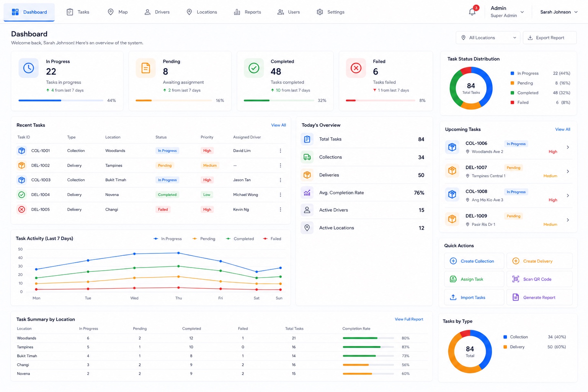Click View All in Recent Tasks

pyautogui.click(x=278, y=125)
